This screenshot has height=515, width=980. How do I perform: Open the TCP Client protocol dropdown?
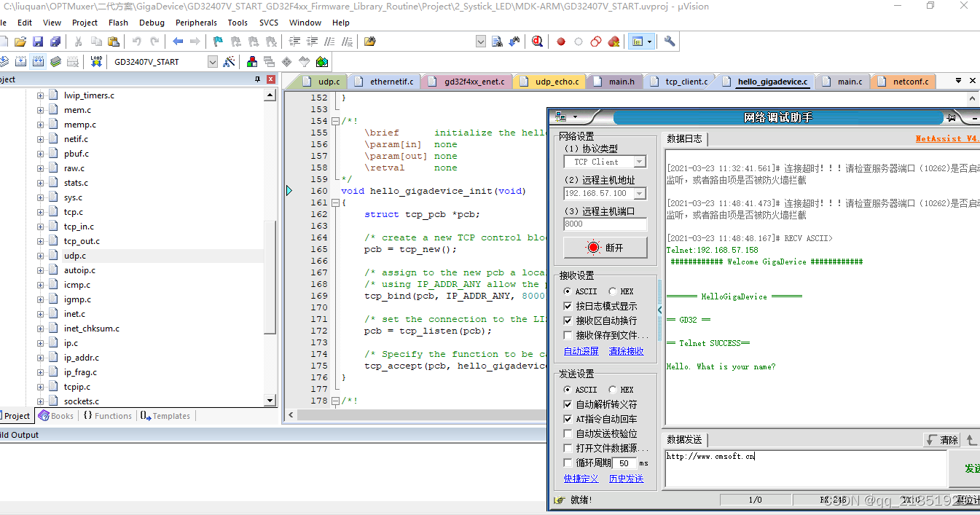pos(639,162)
